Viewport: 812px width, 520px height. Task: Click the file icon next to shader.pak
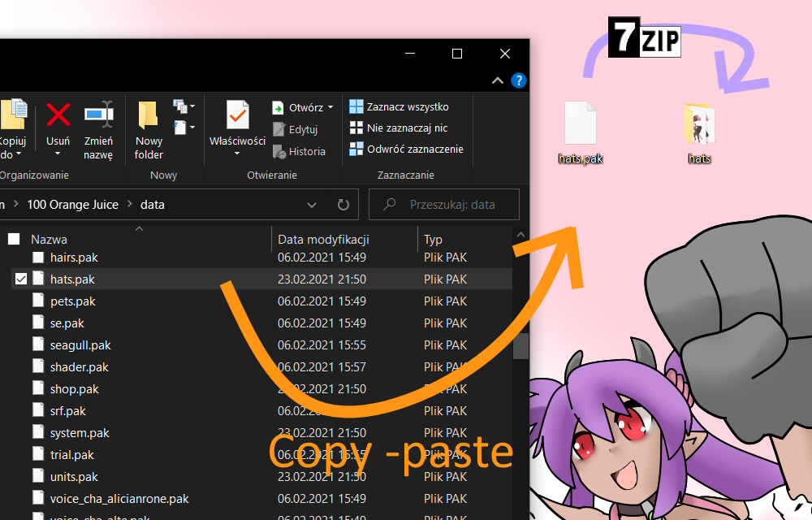pos(38,366)
